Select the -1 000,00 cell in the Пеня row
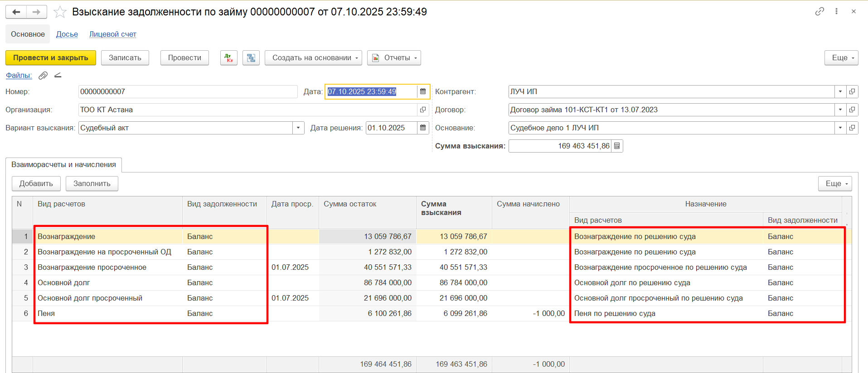868x373 pixels. tap(530, 313)
